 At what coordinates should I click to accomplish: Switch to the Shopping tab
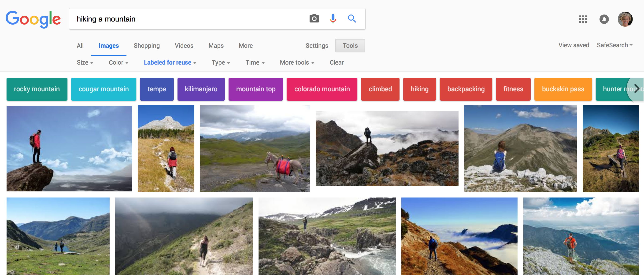[x=147, y=46]
